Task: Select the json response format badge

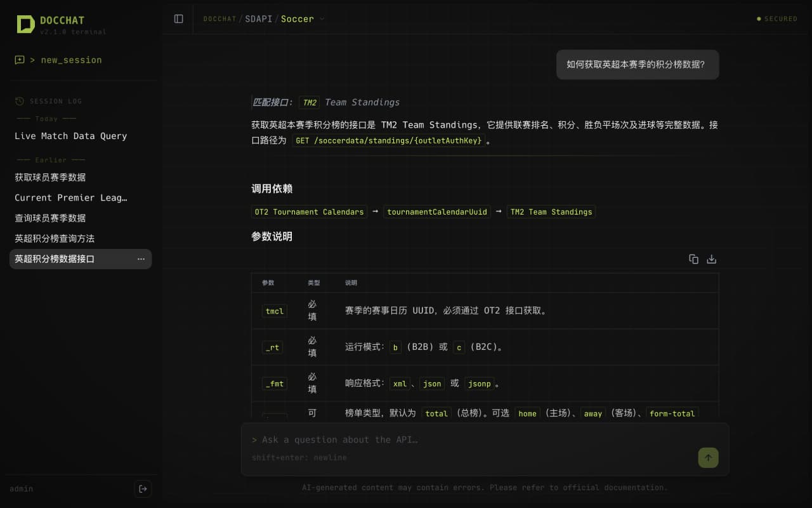Action: pyautogui.click(x=431, y=384)
